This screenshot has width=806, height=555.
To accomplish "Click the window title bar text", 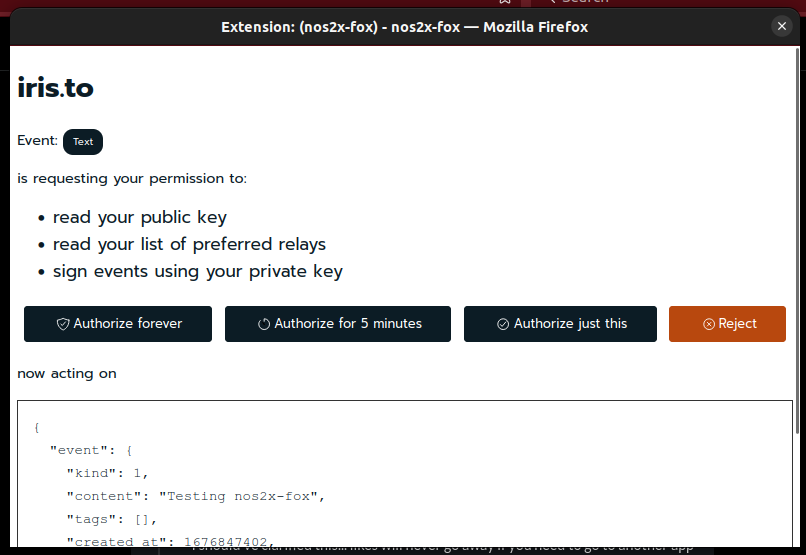I will coord(405,27).
